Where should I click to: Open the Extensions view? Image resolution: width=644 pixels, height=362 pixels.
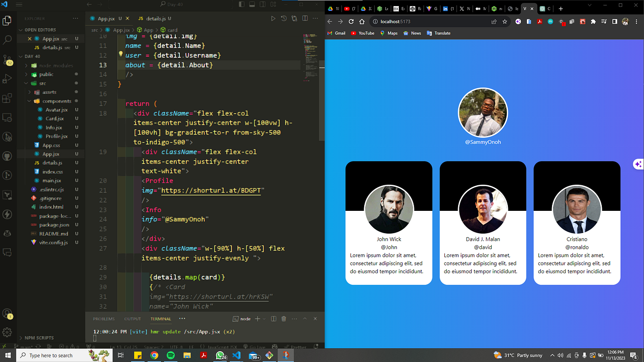click(x=7, y=98)
